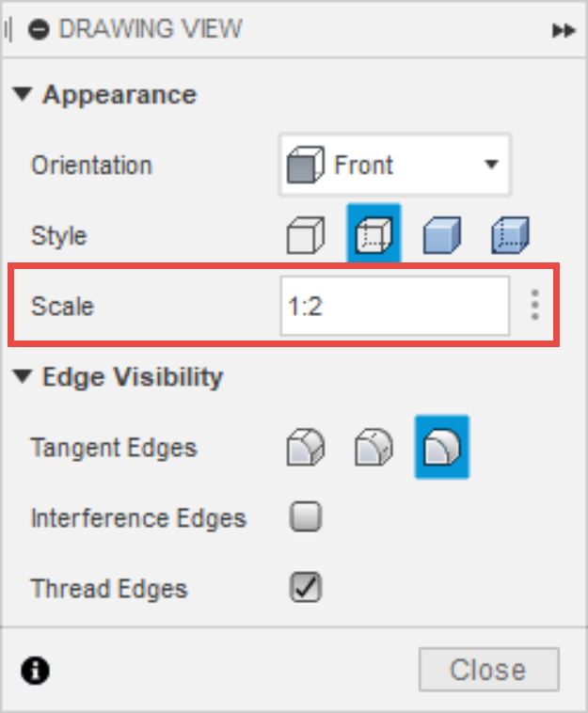
Task: Open the Orientation dropdown showing Front
Action: tap(394, 166)
